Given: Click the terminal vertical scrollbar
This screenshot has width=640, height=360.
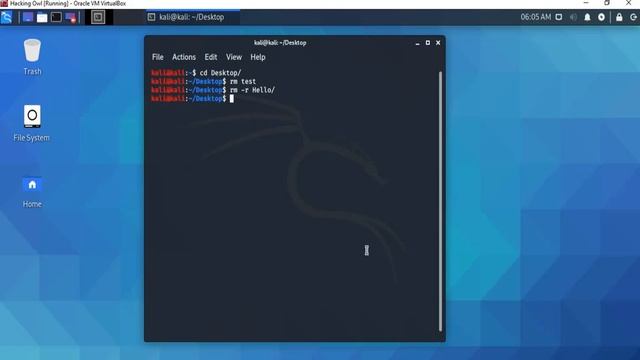Looking at the screenshot, I should pyautogui.click(x=440, y=201).
